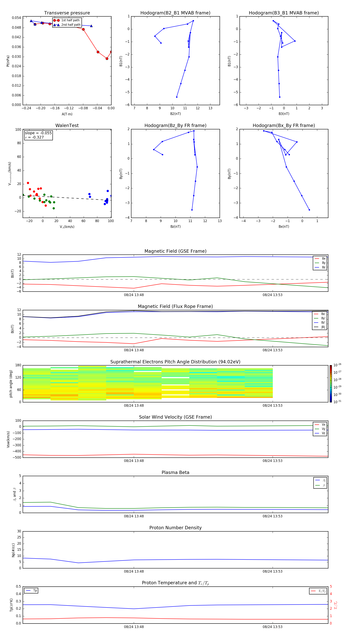Image resolution: width=351 pixels, height=644 pixels.
Task: Click the 'Proton Temperature and Te/Tp' title
Action: 175,583
